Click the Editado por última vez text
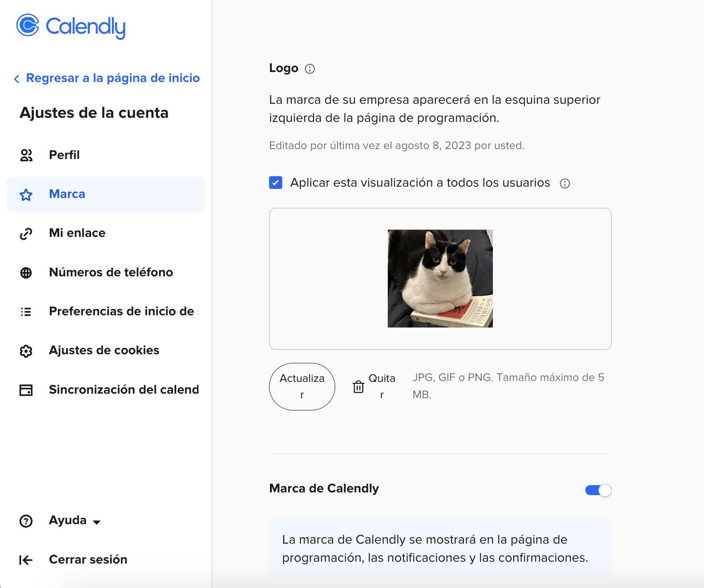Image resolution: width=704 pixels, height=588 pixels. (x=397, y=145)
